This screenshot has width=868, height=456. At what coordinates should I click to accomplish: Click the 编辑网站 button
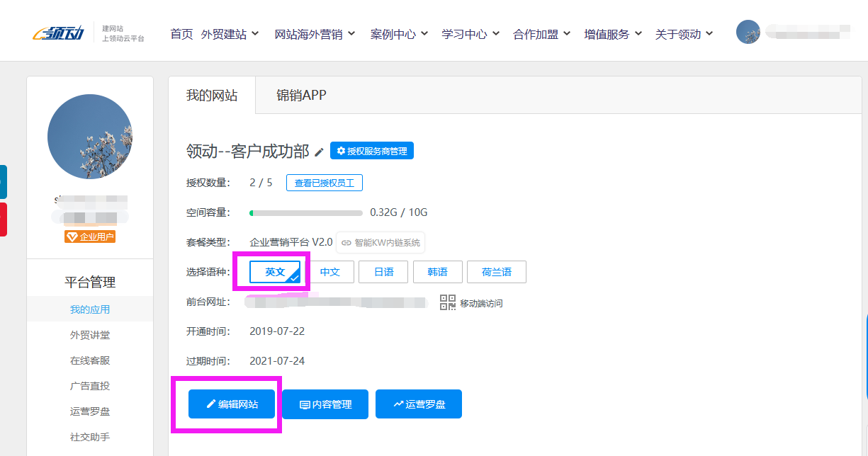click(x=231, y=404)
